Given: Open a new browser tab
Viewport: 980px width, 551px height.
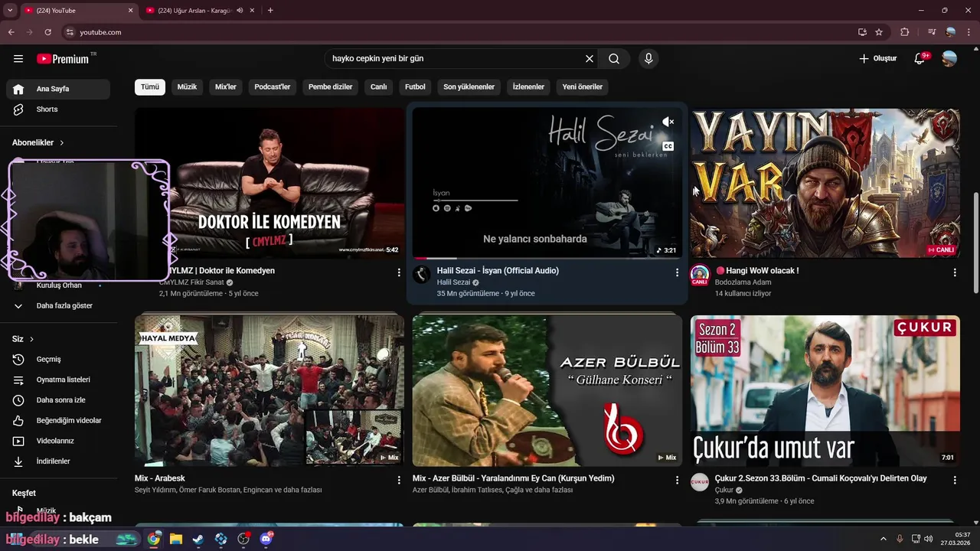Looking at the screenshot, I should (270, 10).
